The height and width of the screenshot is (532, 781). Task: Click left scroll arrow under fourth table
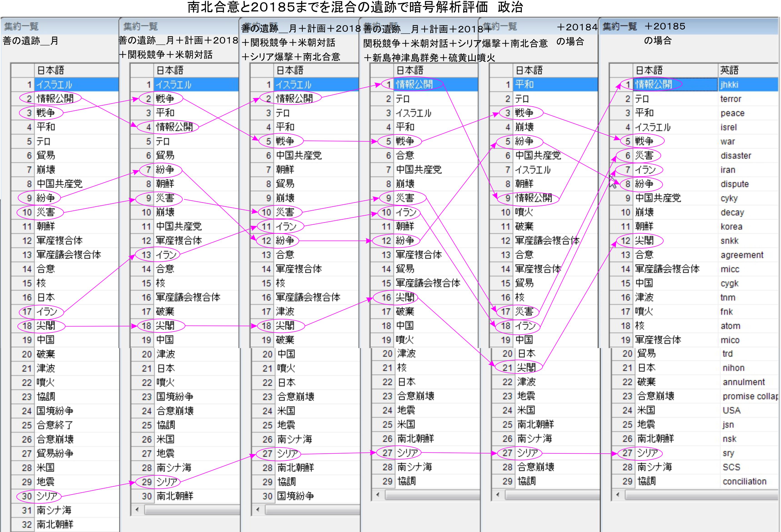click(378, 494)
